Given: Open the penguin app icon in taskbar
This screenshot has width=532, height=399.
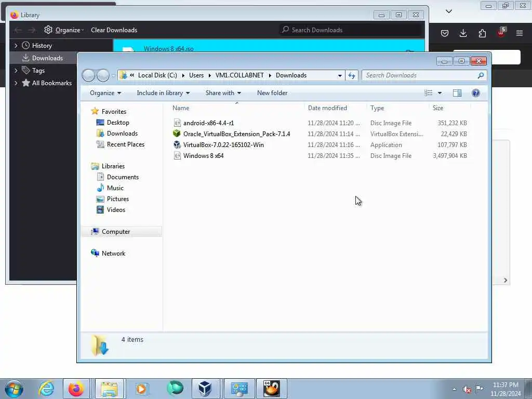Looking at the screenshot, I should [x=271, y=389].
